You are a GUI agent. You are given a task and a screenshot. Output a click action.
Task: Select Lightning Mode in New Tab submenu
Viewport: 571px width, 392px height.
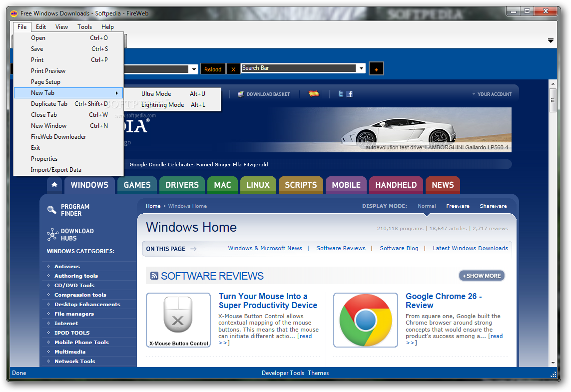point(173,105)
